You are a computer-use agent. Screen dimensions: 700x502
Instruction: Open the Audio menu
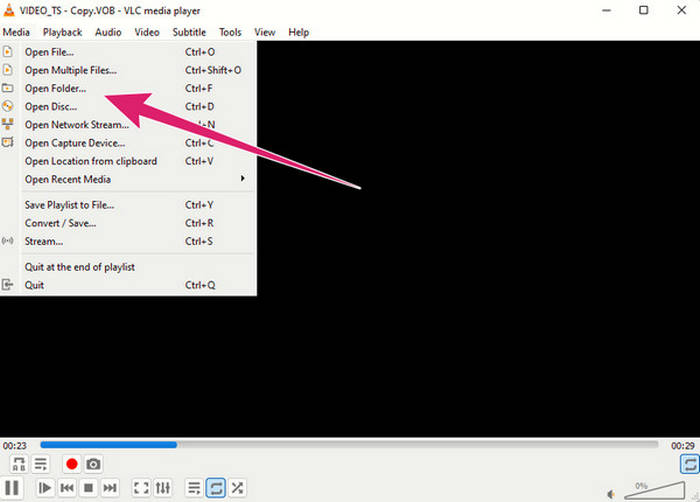point(108,32)
